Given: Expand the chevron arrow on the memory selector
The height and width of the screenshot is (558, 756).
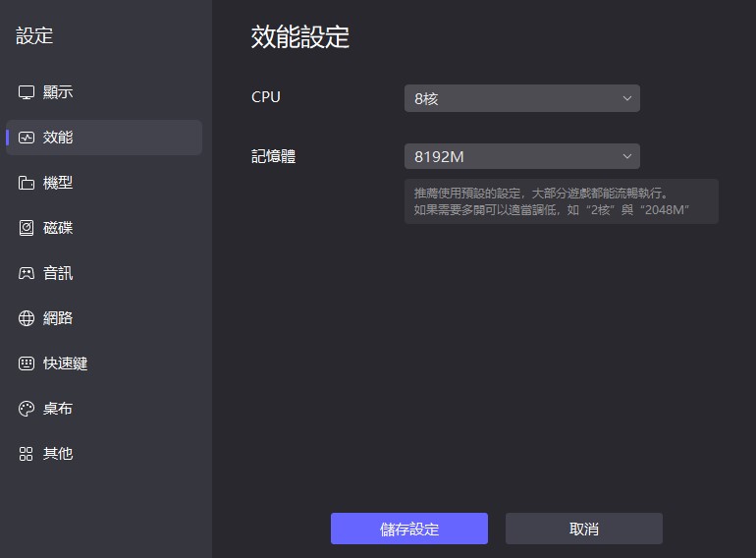Looking at the screenshot, I should (627, 156).
